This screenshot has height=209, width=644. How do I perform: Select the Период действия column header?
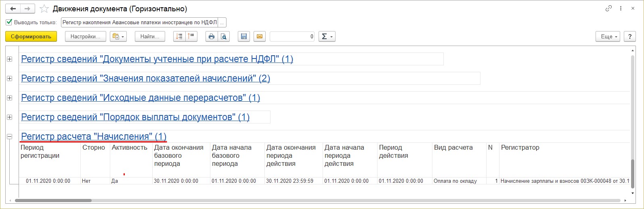405,160
